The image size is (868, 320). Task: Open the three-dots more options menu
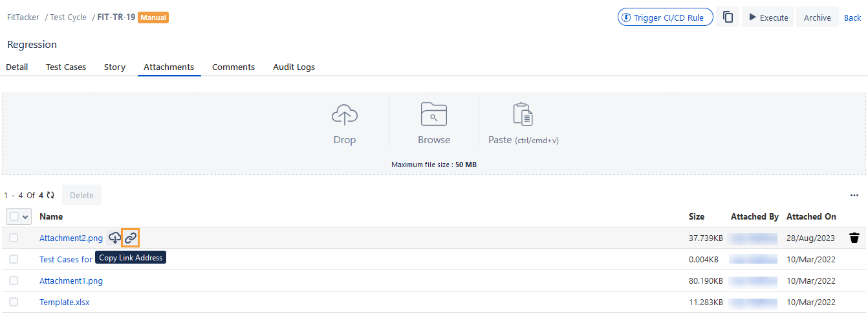pos(854,195)
